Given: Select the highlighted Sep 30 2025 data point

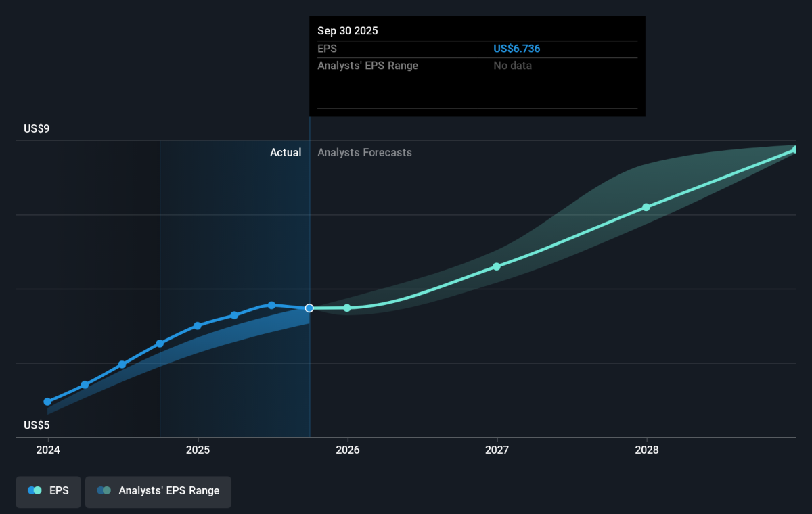Looking at the screenshot, I should 309,308.
